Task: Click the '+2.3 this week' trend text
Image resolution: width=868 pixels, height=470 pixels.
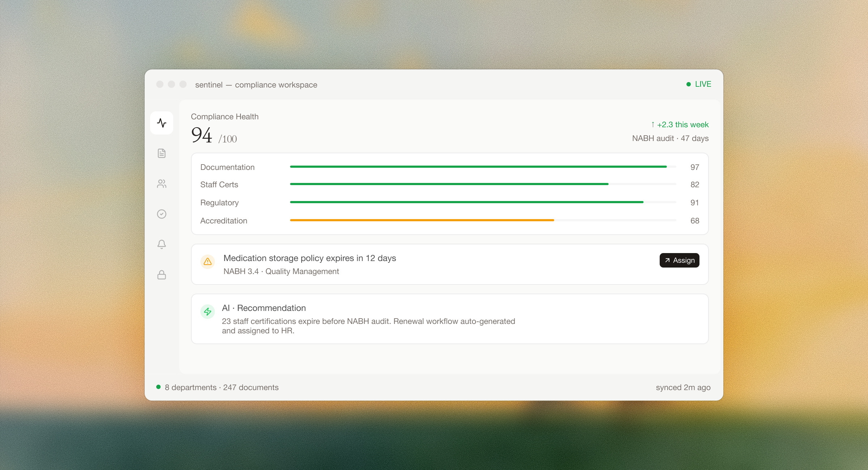Action: click(680, 125)
